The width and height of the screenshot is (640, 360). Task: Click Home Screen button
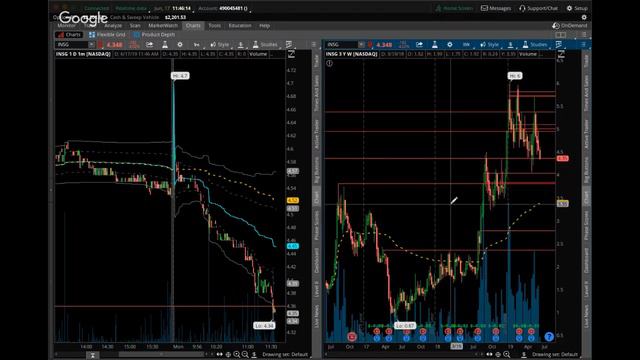[454, 8]
